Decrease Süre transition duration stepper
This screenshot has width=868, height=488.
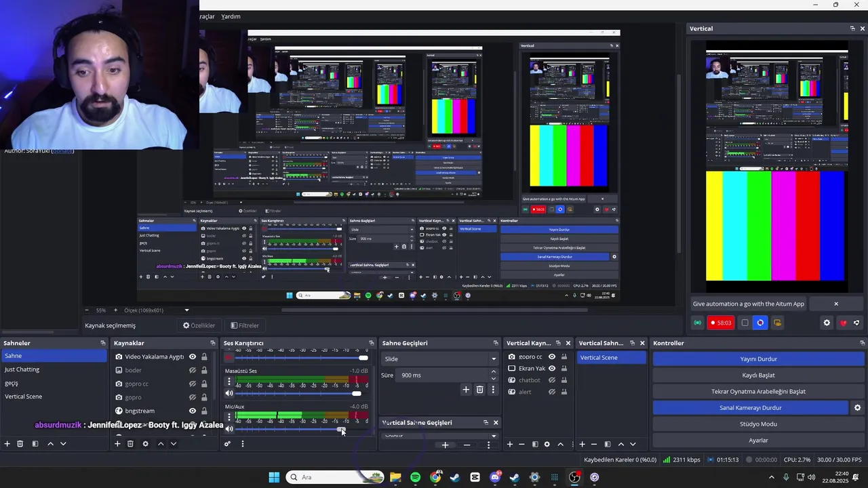coord(493,378)
